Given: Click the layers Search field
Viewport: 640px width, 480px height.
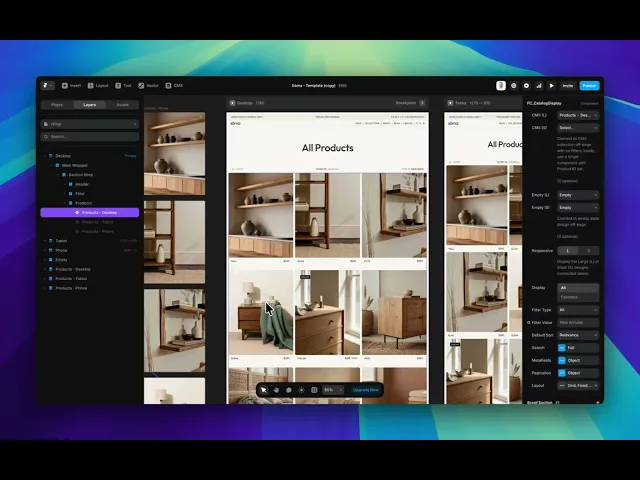Looking at the screenshot, I should (x=90, y=137).
